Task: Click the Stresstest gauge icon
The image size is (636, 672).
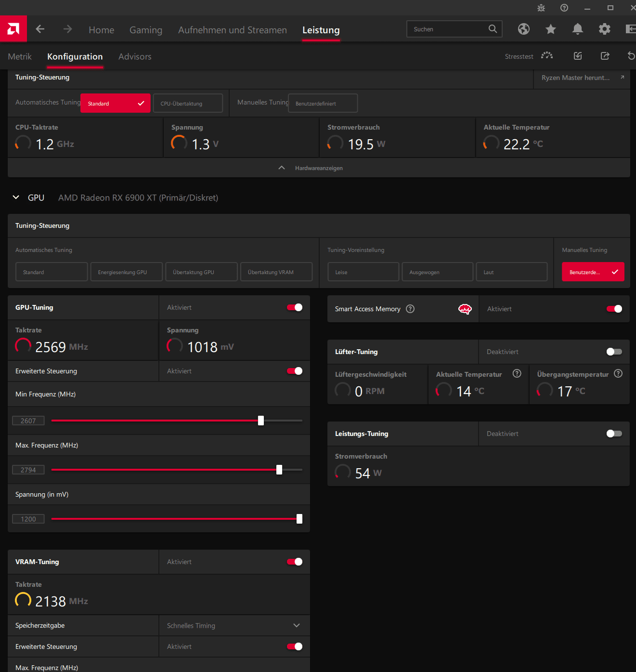Action: click(x=547, y=56)
